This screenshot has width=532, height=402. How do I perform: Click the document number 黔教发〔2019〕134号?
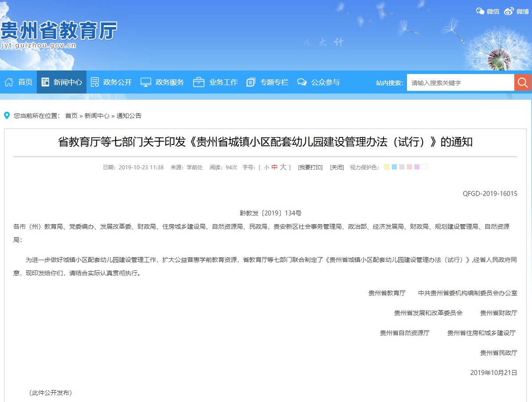click(270, 213)
